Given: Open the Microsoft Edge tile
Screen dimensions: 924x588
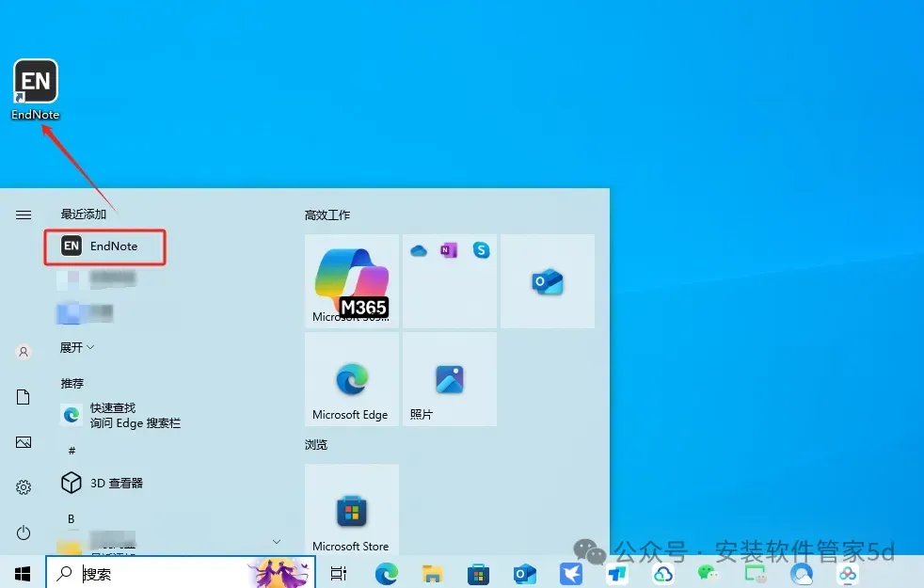Looking at the screenshot, I should click(x=352, y=379).
